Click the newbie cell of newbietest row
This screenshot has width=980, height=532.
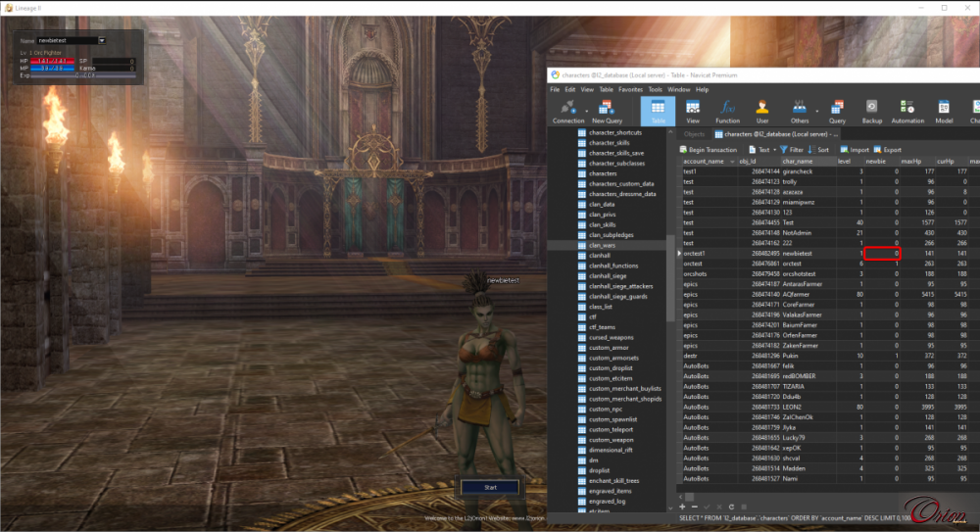(882, 253)
